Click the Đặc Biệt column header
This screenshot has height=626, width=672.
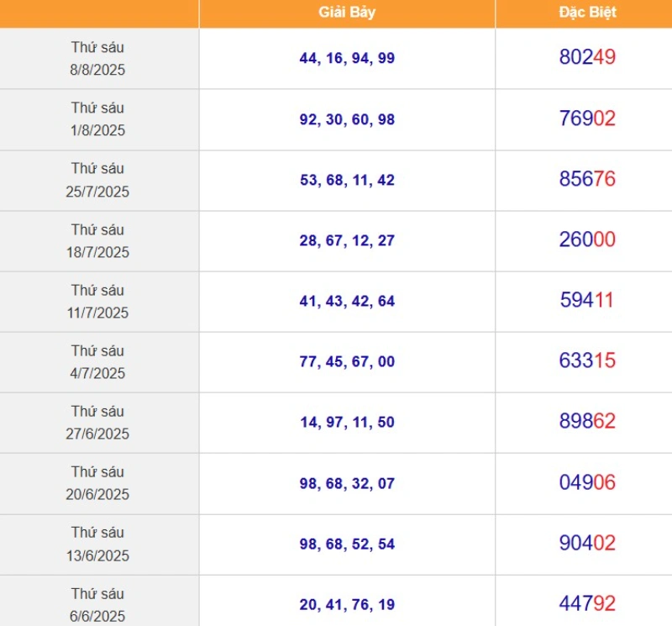pos(587,13)
